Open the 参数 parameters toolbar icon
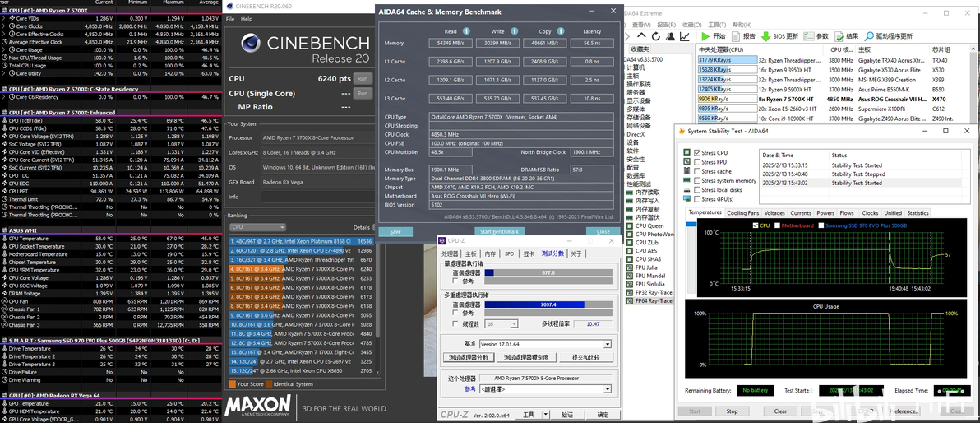Image resolution: width=980 pixels, height=423 pixels. tap(809, 36)
